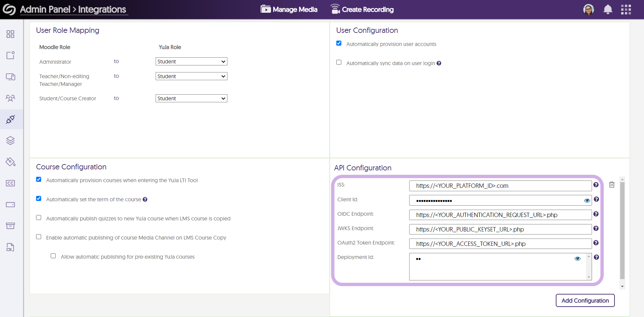Open the apps grid menu
644x317 pixels.
(x=626, y=9)
